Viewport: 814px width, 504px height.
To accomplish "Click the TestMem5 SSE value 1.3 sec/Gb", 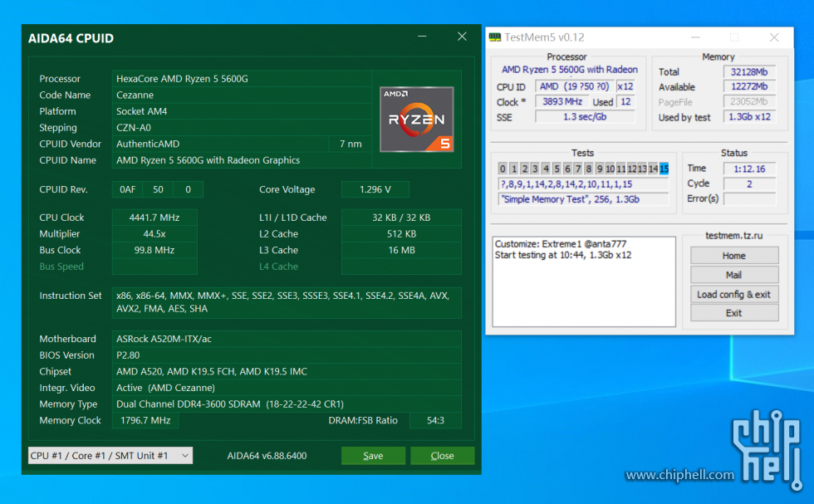I will [x=585, y=117].
